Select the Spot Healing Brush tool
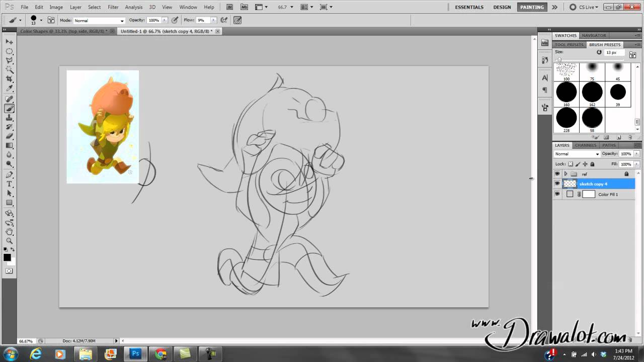The image size is (644, 362). pyautogui.click(x=9, y=99)
